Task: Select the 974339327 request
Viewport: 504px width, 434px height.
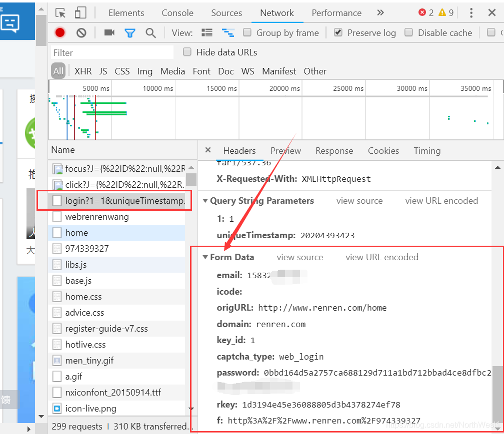Action: [116, 249]
